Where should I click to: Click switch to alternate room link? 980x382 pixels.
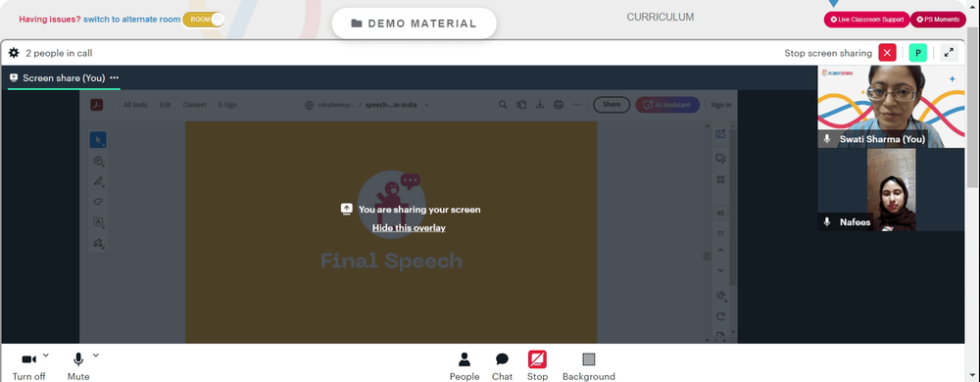(132, 20)
